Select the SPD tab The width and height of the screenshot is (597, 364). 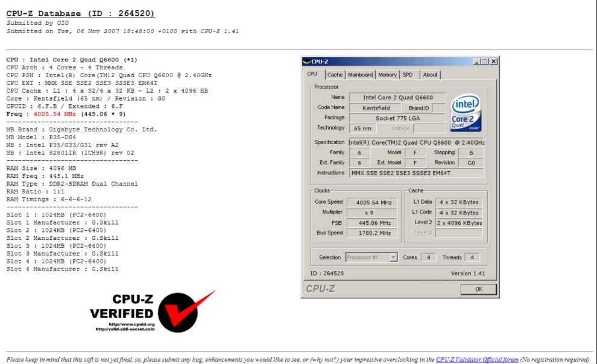[x=408, y=75]
